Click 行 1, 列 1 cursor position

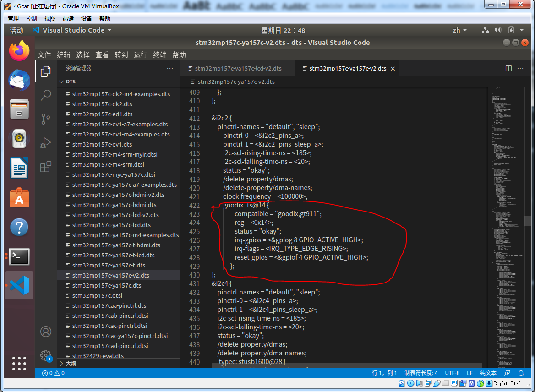(x=384, y=373)
